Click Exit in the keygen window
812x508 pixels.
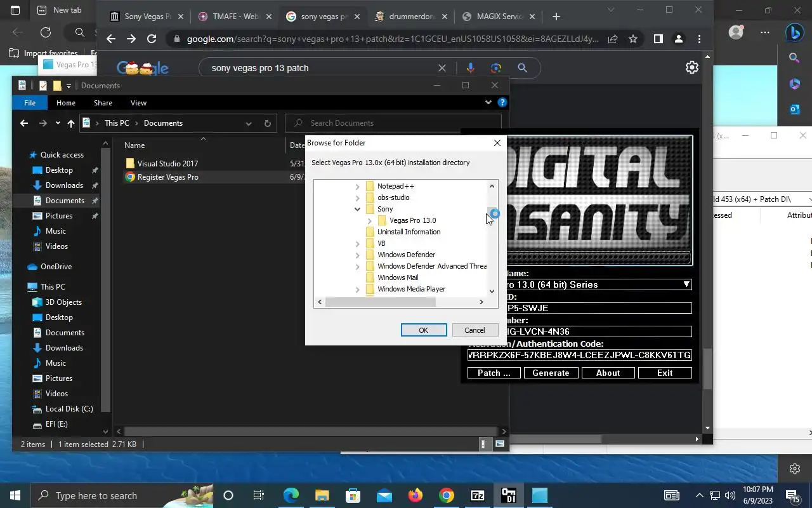pyautogui.click(x=665, y=373)
